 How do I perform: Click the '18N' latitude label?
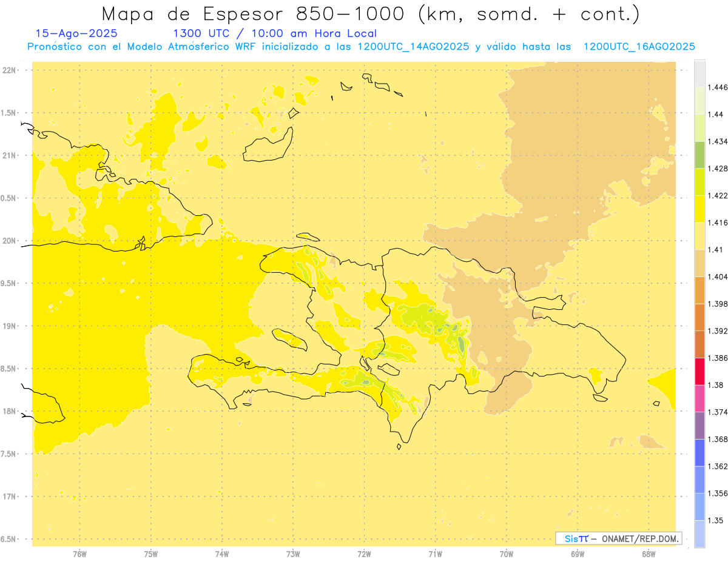pyautogui.click(x=9, y=411)
